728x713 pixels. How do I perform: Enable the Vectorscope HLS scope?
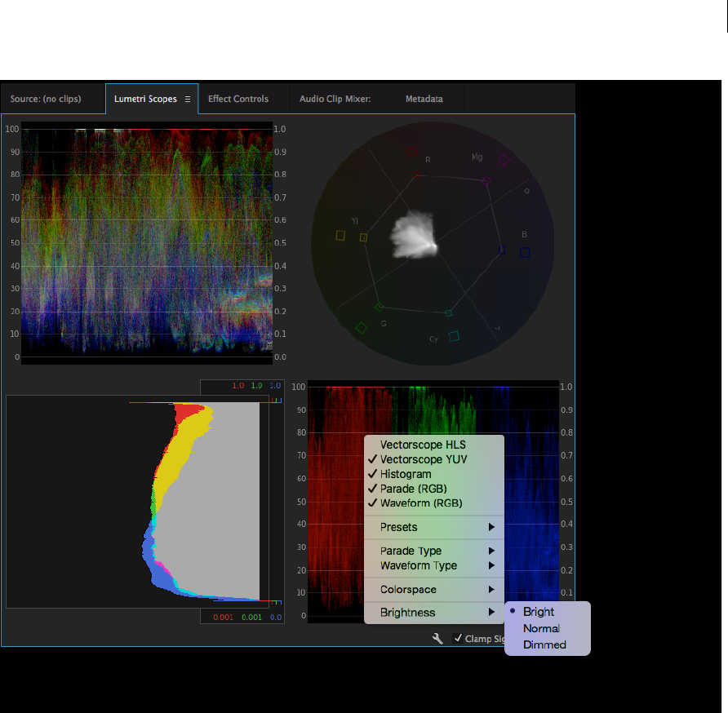(x=434, y=445)
